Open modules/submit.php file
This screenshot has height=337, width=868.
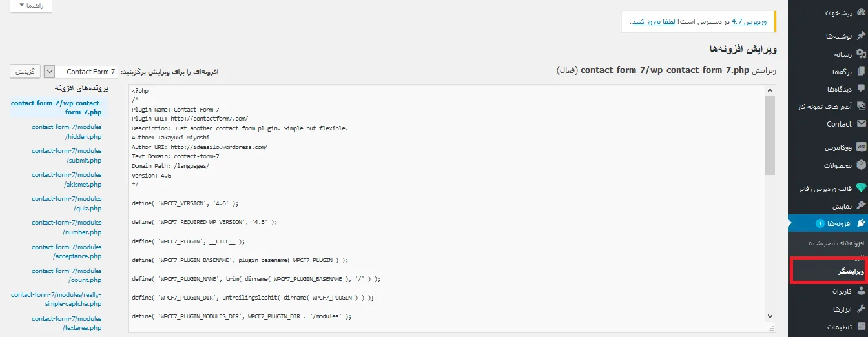(x=67, y=155)
